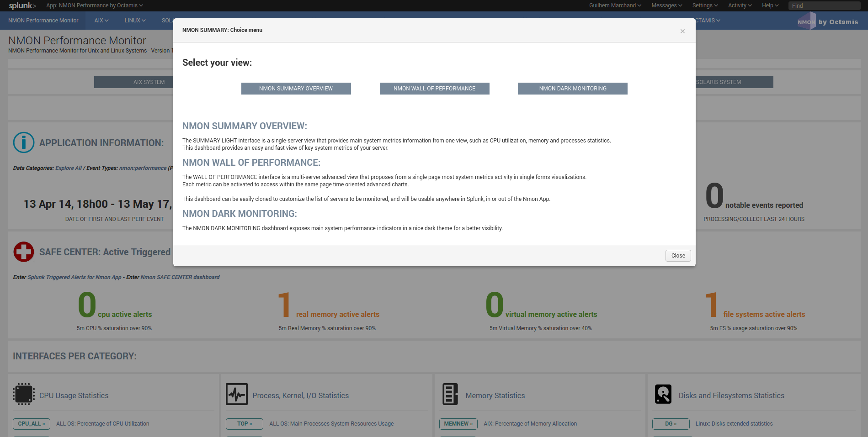Screen dimensions: 868x437
Task: Click the splunk> logo in the top bar
Action: (x=21, y=5)
